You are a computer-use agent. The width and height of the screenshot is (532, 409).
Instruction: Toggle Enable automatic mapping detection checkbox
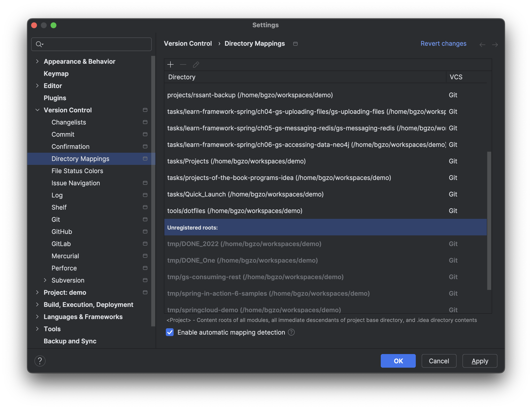[170, 332]
